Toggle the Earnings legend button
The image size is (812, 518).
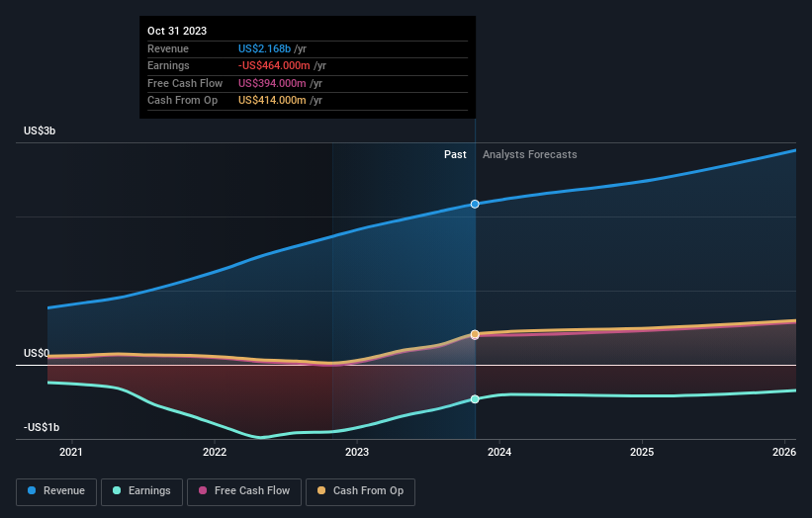pyautogui.click(x=141, y=491)
